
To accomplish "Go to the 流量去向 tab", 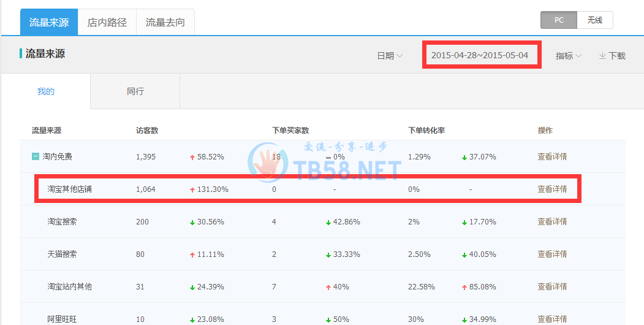I will [x=165, y=23].
